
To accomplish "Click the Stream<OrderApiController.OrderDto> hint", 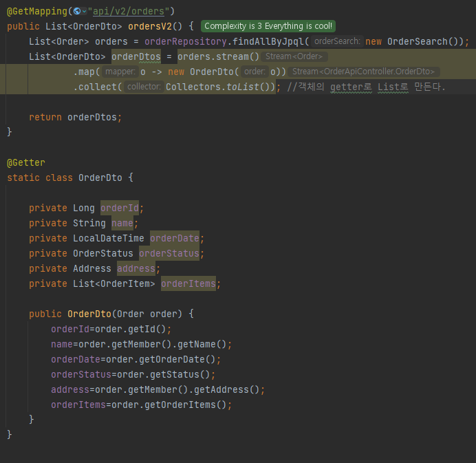I will tap(363, 72).
